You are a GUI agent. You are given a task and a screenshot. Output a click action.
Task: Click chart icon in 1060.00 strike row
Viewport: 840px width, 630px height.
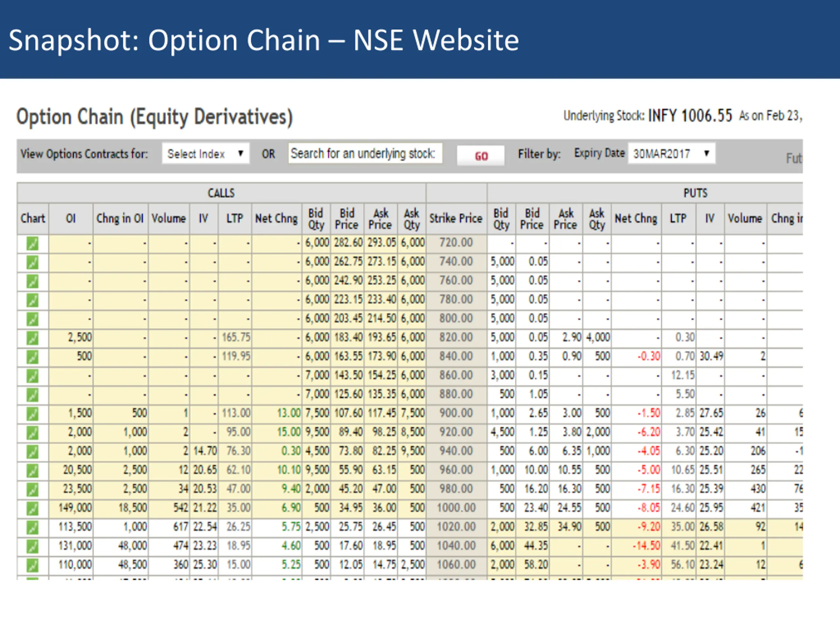coord(32,565)
